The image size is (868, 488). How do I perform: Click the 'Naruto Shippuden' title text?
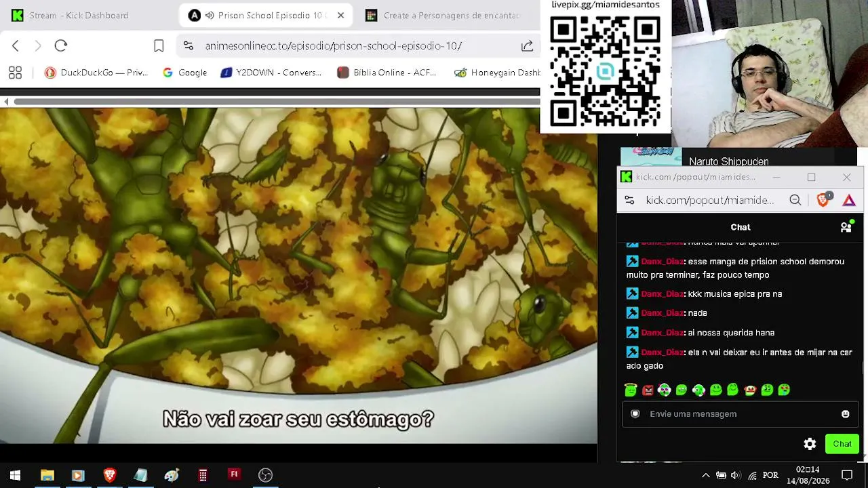(x=729, y=161)
